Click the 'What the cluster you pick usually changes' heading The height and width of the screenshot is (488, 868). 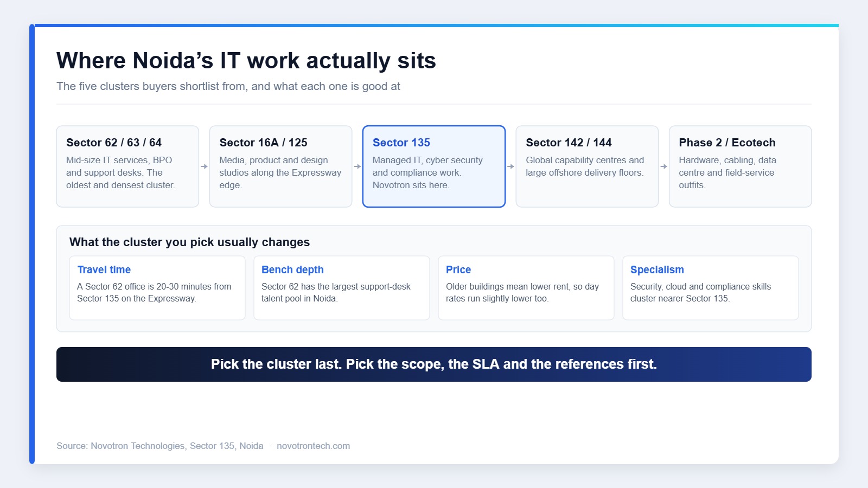(x=189, y=242)
